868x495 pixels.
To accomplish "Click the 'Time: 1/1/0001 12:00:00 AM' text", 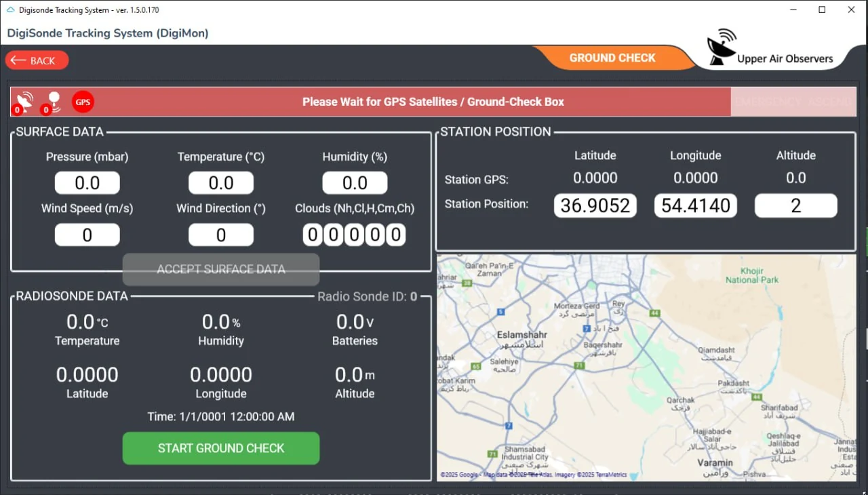I will pos(221,416).
